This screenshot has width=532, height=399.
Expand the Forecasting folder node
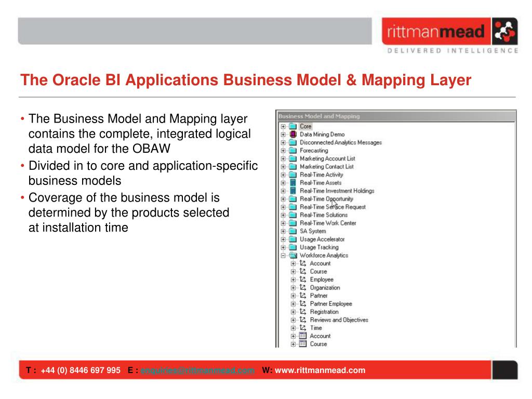(283, 151)
